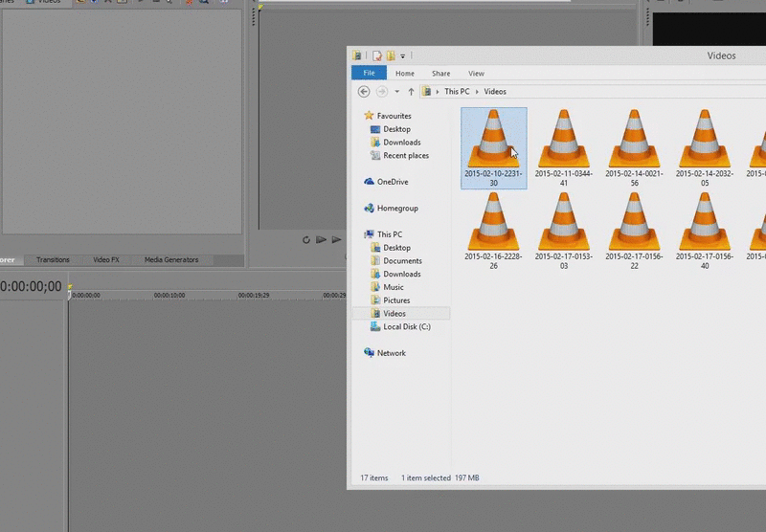Select video file 2015-02-10-2231-30
Image resolution: width=766 pixels, height=532 pixels.
point(493,148)
